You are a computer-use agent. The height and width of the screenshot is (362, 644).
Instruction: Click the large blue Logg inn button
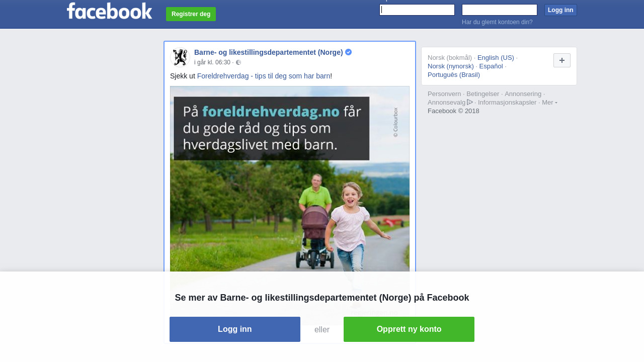235,329
